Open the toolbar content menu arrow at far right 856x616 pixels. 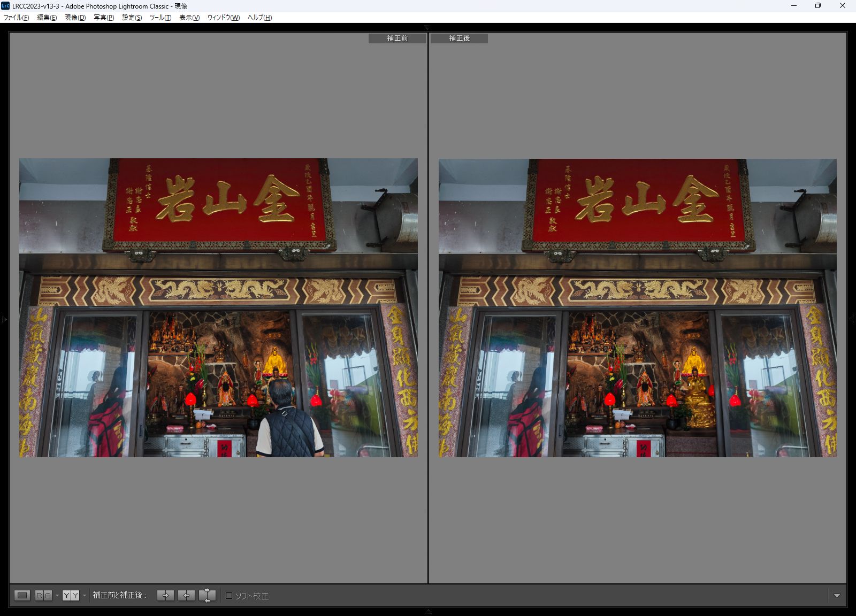coord(837,595)
